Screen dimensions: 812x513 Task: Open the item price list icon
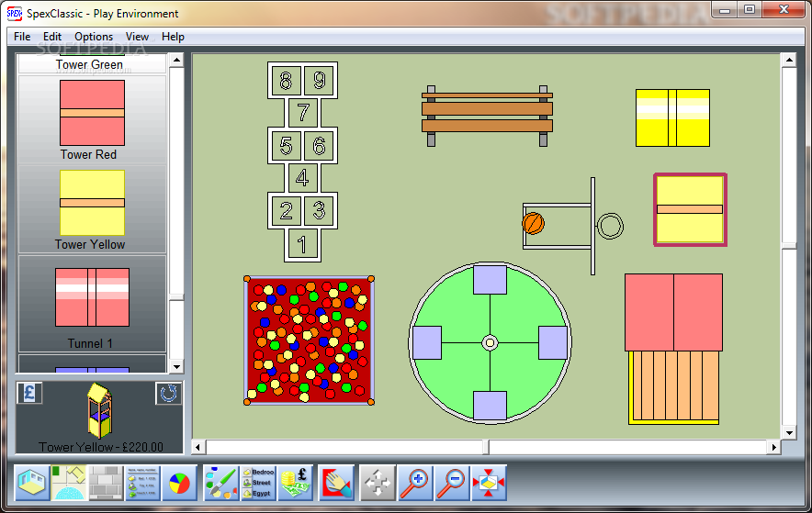click(x=143, y=483)
